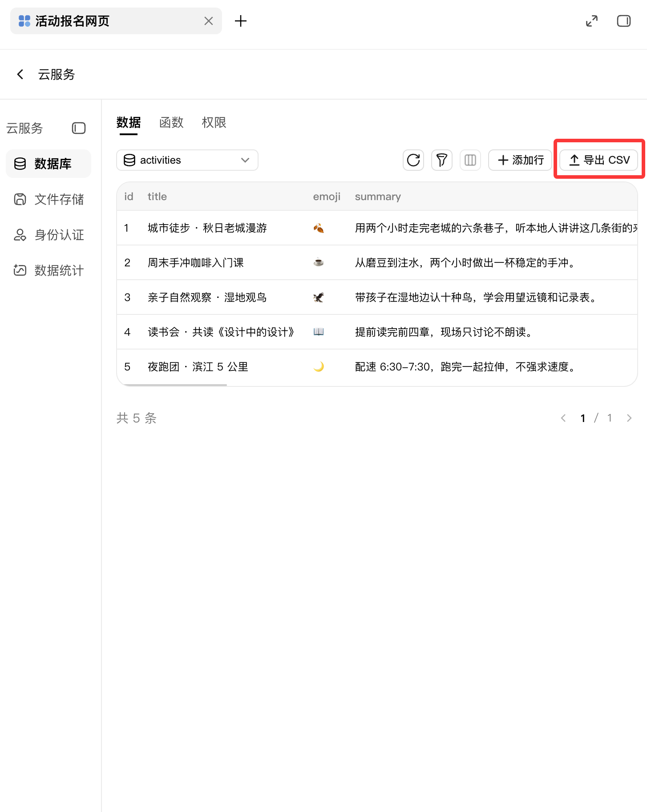The image size is (647, 812).
Task: Click the 活动报名网页 tab app icon
Action: pyautogui.click(x=24, y=21)
